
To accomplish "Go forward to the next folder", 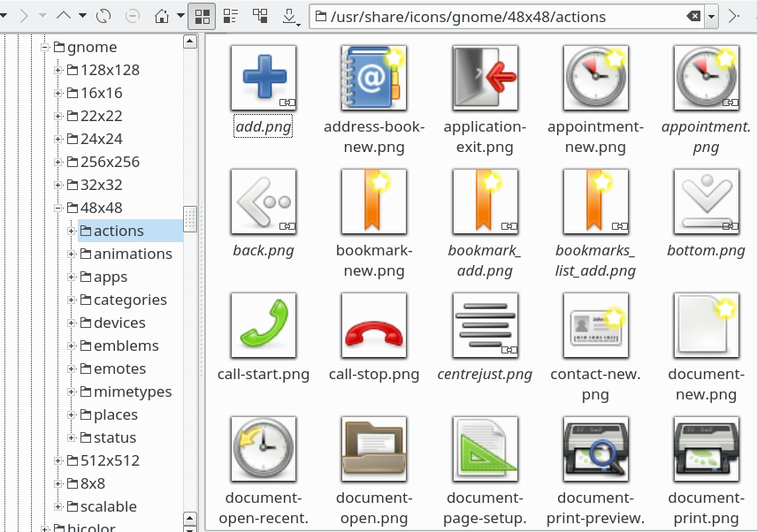I will pyautogui.click(x=25, y=15).
